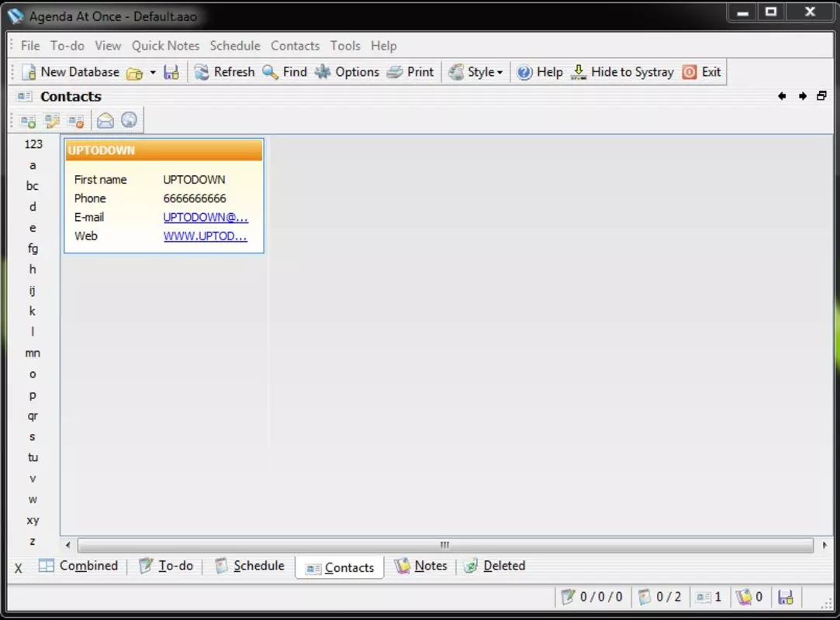Open Options from the toolbar
This screenshot has width=840, height=620.
tap(347, 72)
